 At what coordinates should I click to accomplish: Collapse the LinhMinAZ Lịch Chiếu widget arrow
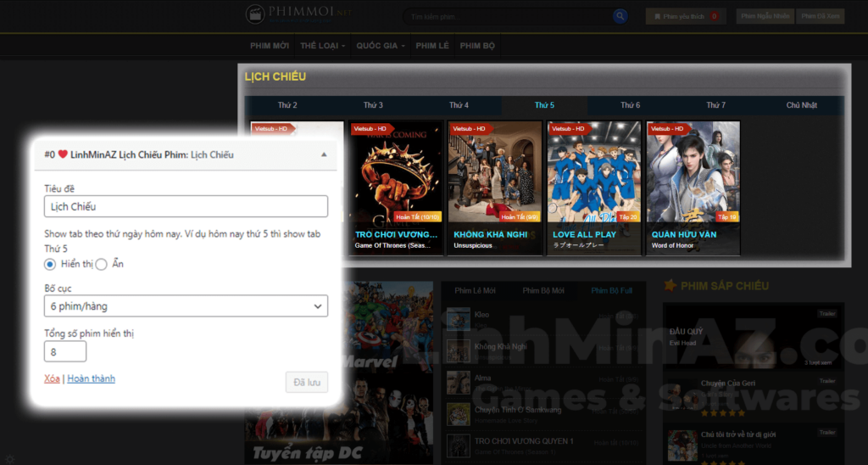click(324, 154)
